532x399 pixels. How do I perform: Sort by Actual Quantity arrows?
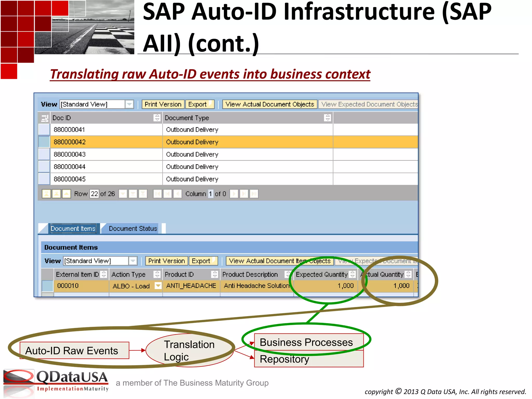point(408,274)
